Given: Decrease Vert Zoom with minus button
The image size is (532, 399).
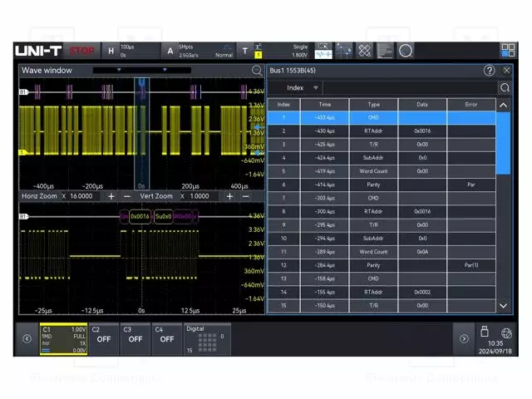Looking at the screenshot, I should (245, 196).
